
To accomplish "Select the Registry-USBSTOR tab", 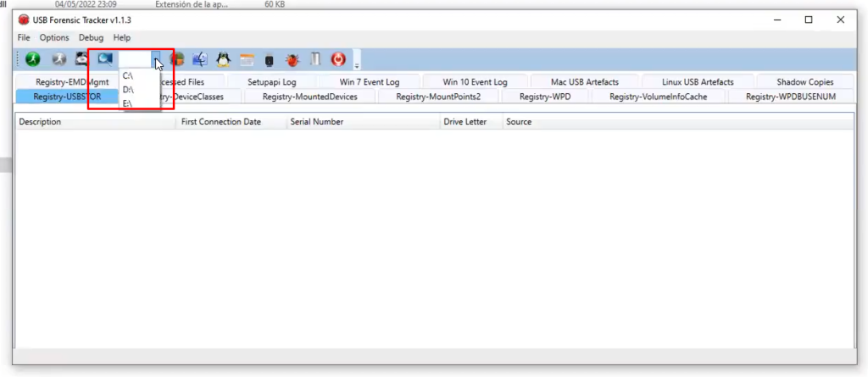I will [67, 97].
